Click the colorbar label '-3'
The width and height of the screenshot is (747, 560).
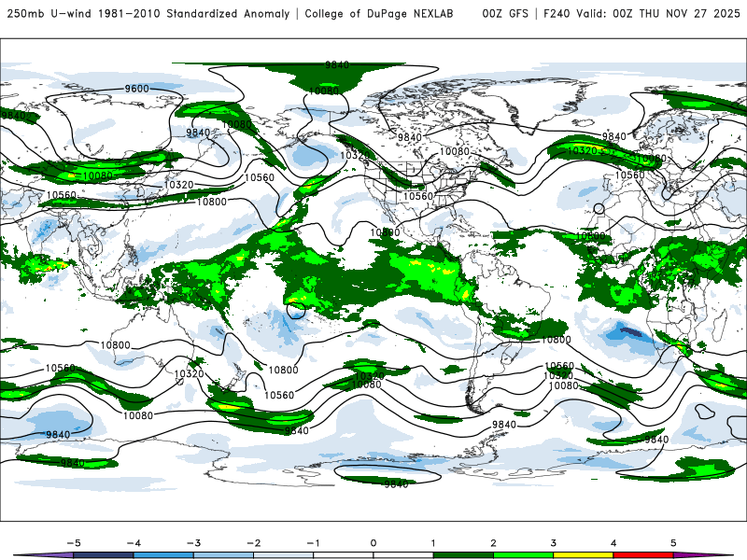pyautogui.click(x=193, y=543)
